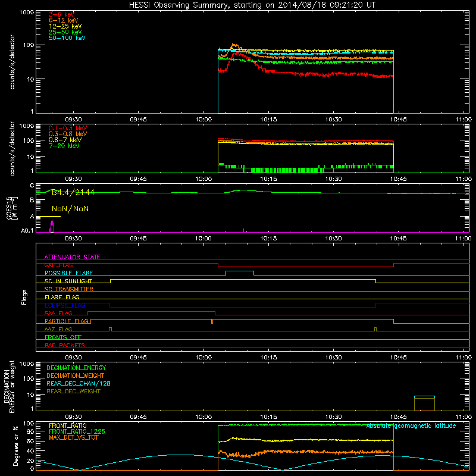Click the 0.3-0.8 MeV legend label

click(68, 134)
